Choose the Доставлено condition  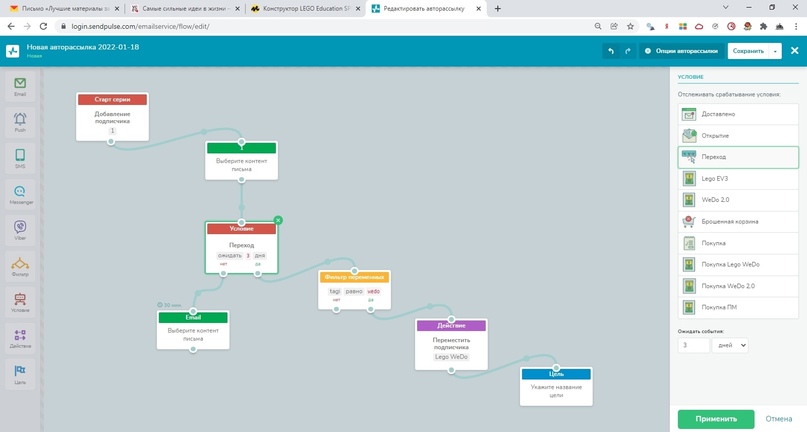click(738, 114)
